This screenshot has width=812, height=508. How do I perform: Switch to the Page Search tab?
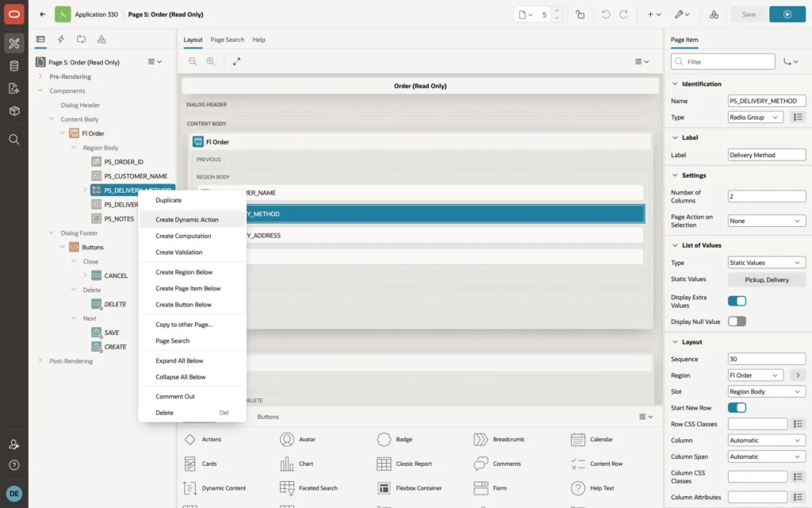tap(227, 40)
